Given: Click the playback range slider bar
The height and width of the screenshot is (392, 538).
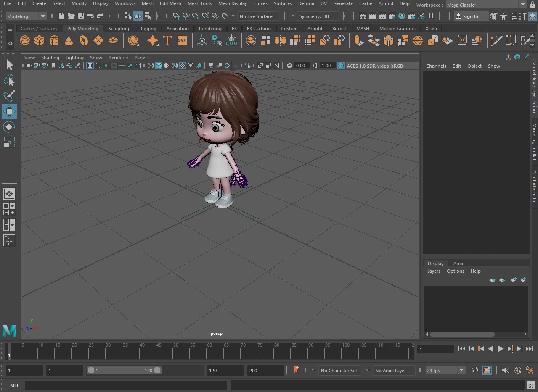Looking at the screenshot, I should (124, 370).
